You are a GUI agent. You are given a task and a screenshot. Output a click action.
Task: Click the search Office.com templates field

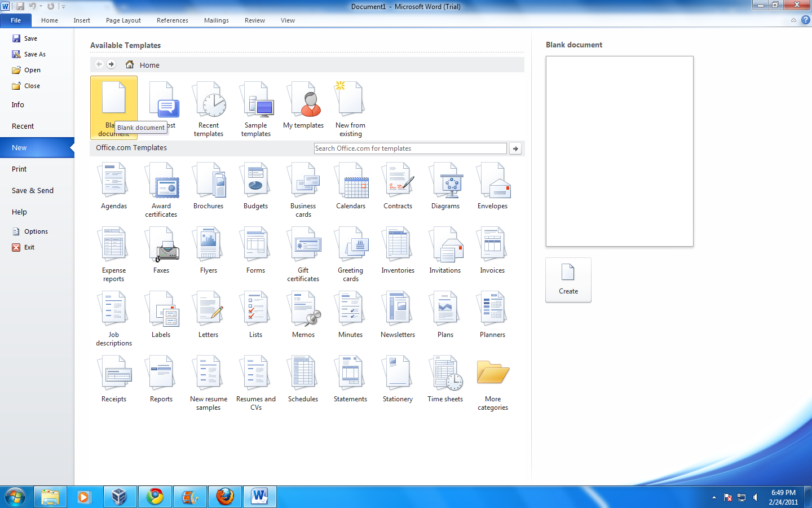click(x=411, y=148)
